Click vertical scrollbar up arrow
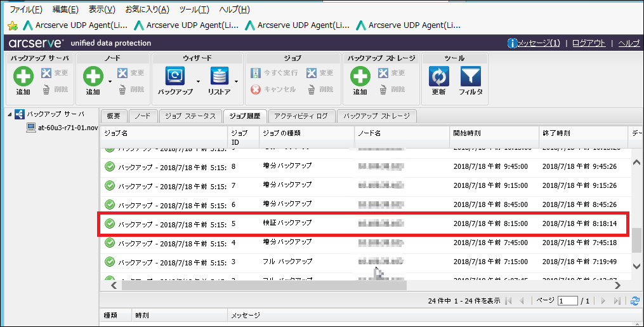644x327 pixels. [636, 163]
